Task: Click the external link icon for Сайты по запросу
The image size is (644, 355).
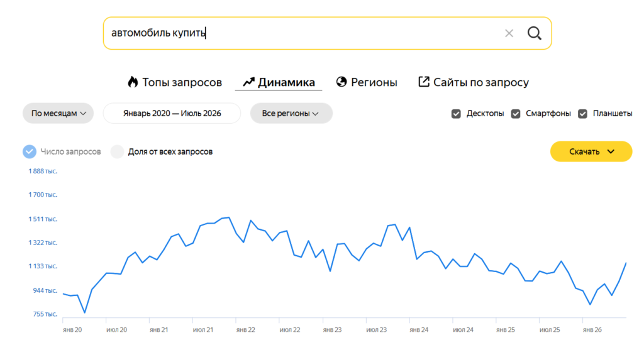Action: [423, 82]
